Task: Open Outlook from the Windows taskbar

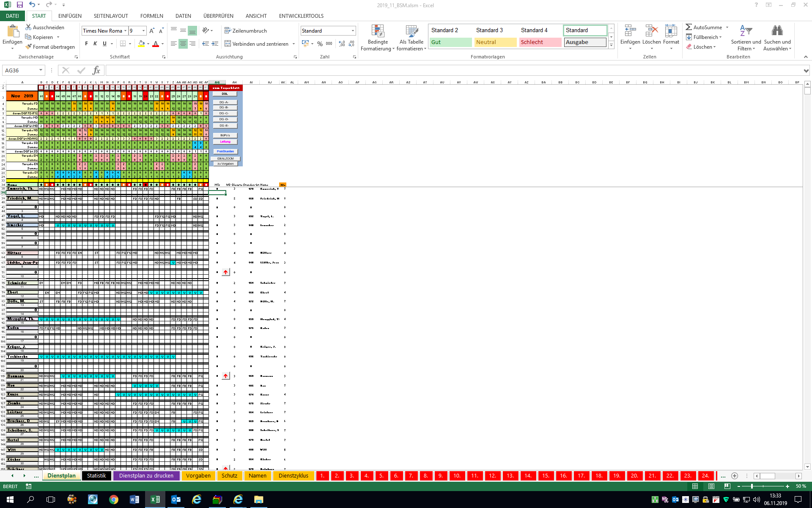Action: point(176,500)
